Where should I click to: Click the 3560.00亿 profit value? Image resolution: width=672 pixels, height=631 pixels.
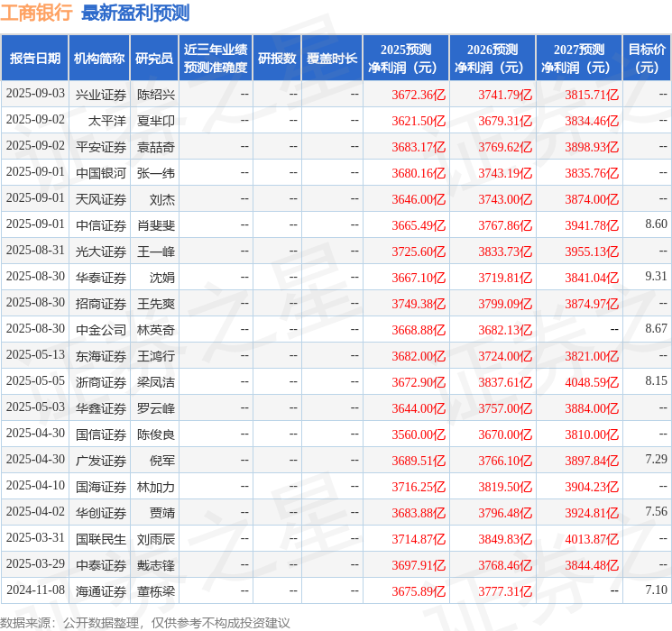click(x=419, y=434)
